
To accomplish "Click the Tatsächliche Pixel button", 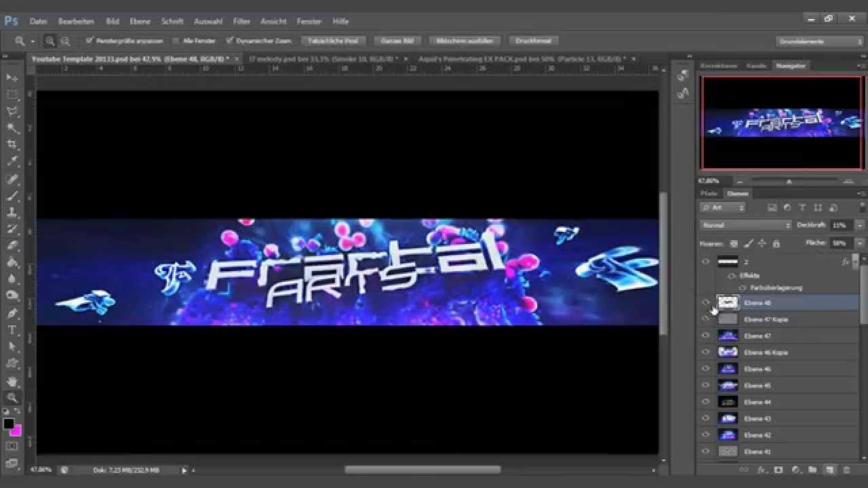I will [x=333, y=41].
